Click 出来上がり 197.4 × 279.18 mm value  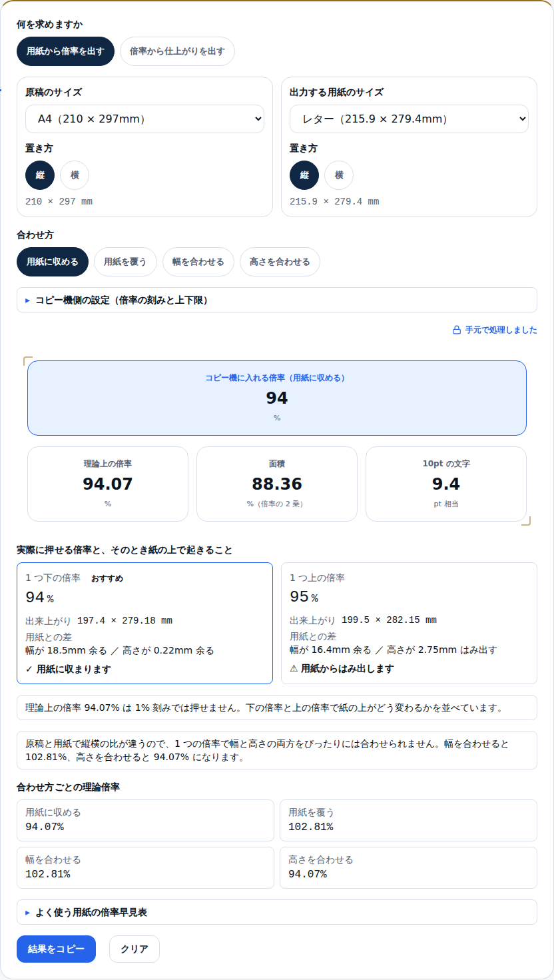(125, 620)
